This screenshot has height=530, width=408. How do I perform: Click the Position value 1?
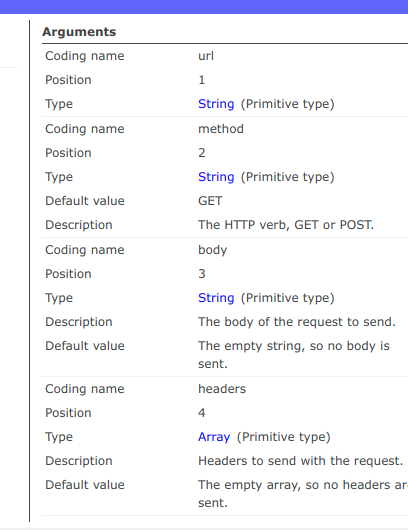(x=202, y=80)
